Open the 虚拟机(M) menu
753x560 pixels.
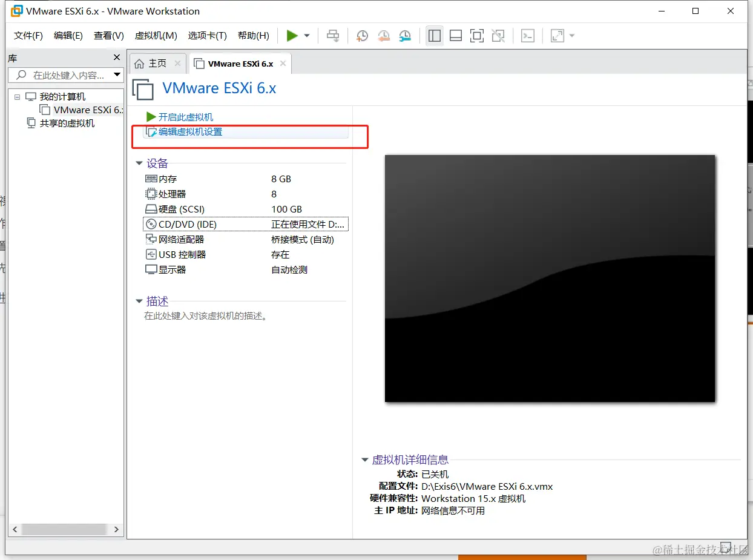[x=156, y=35]
